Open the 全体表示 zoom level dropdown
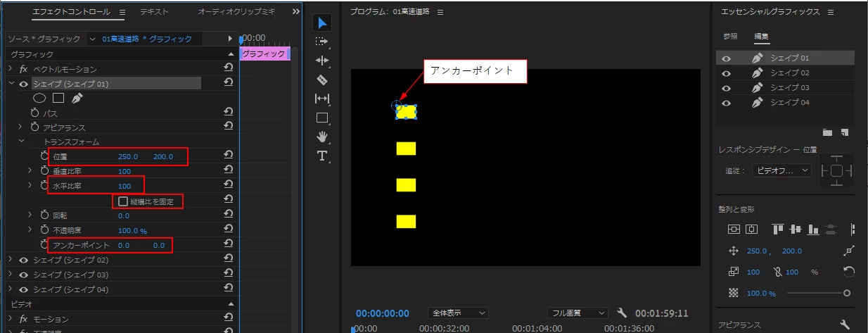The width and height of the screenshot is (868, 333). pyautogui.click(x=458, y=313)
